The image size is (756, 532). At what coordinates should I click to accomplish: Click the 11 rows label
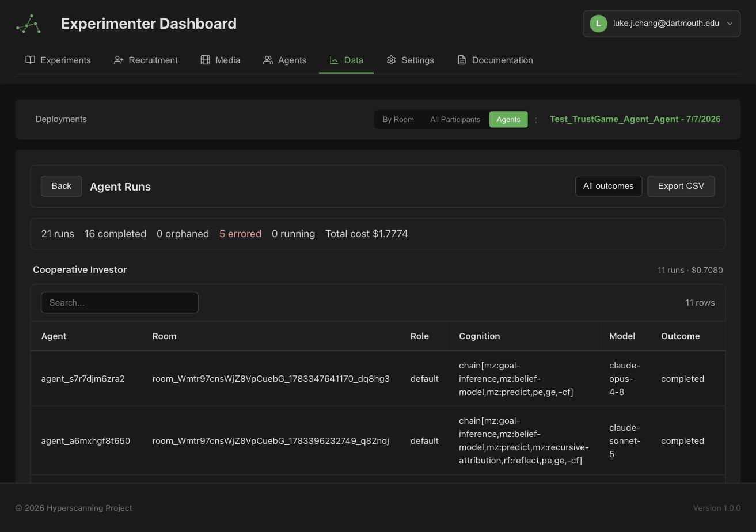[x=700, y=303]
